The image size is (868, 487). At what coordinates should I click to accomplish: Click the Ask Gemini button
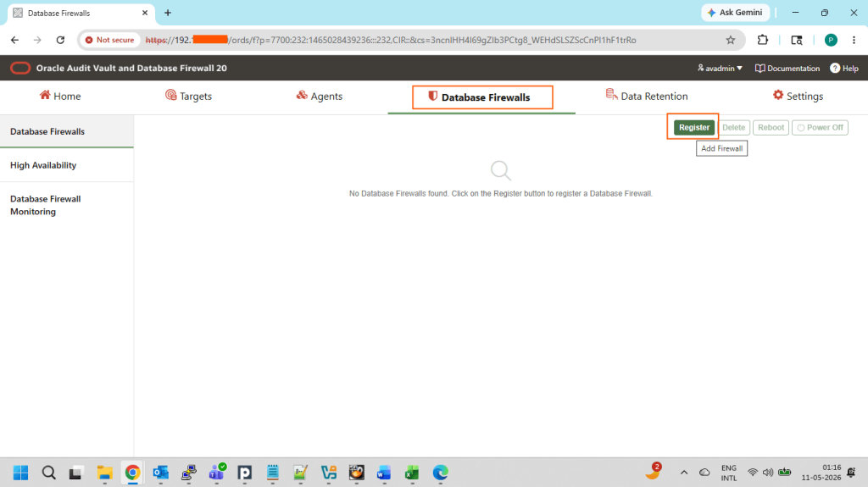[735, 12]
